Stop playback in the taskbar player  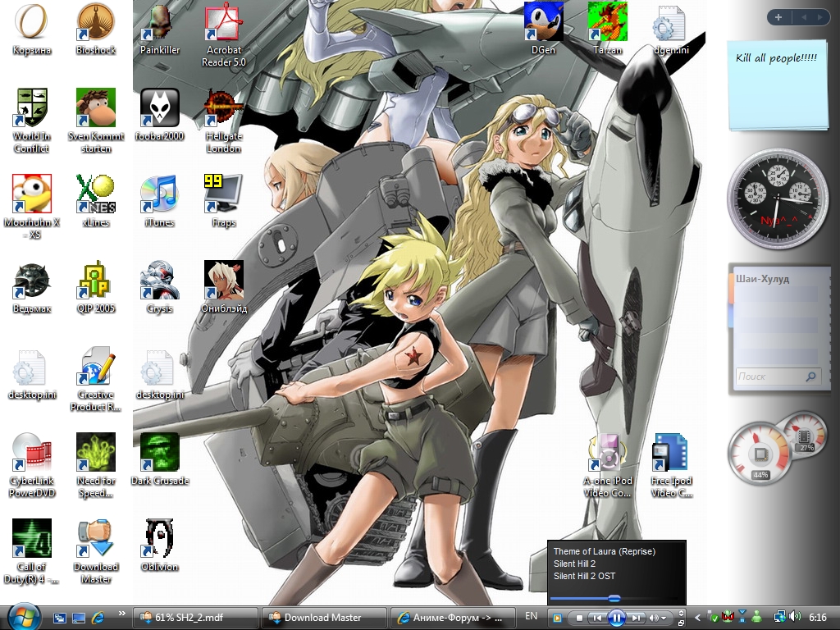(x=579, y=619)
